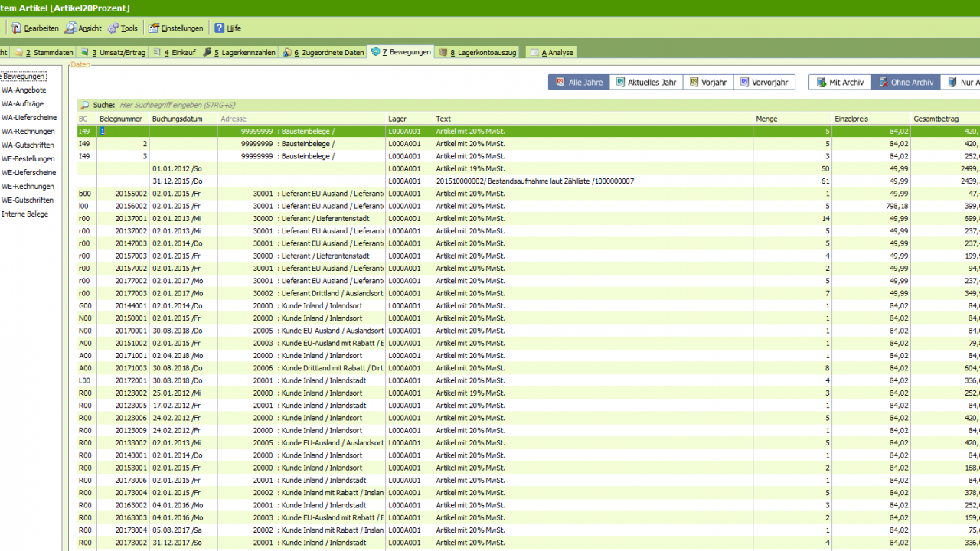Toggle the Mit Archiv filter
Viewport: 980px width, 551px height.
pyautogui.click(x=840, y=82)
